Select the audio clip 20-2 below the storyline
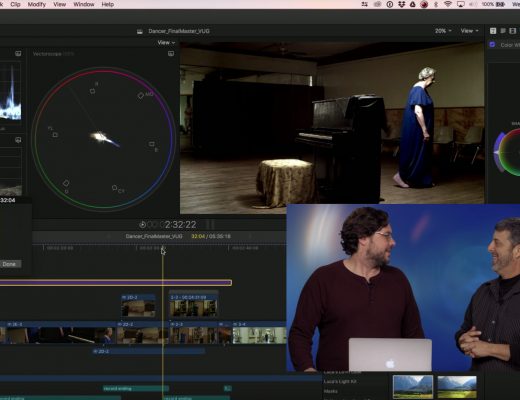This screenshot has width=520, height=400. (x=148, y=351)
